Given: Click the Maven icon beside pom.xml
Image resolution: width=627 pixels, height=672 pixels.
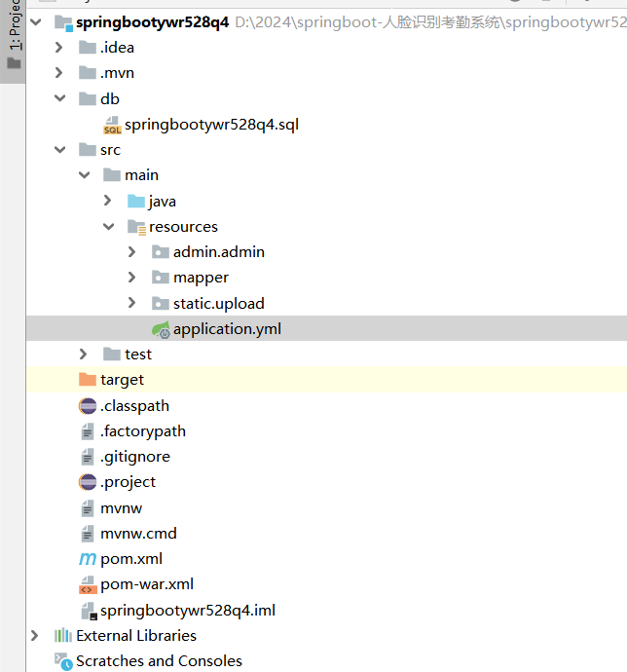Looking at the screenshot, I should 88,559.
